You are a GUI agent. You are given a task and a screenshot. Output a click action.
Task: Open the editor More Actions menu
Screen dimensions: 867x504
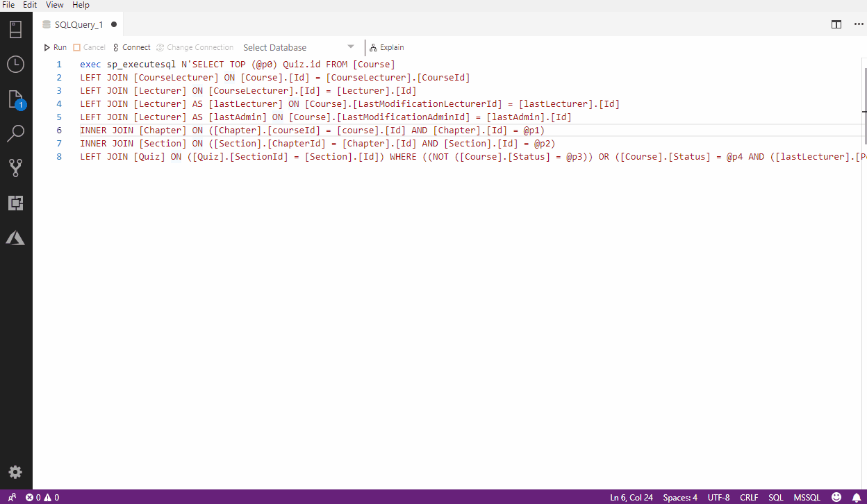[859, 24]
